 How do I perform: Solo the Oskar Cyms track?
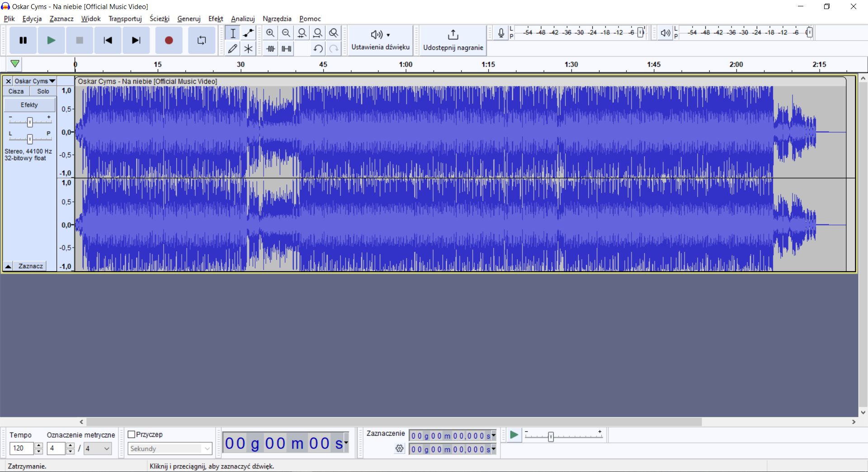point(43,91)
